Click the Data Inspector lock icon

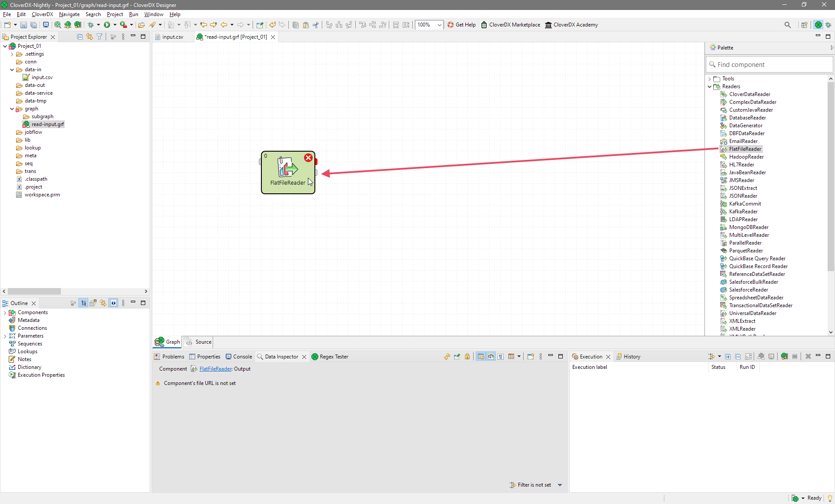coord(467,356)
